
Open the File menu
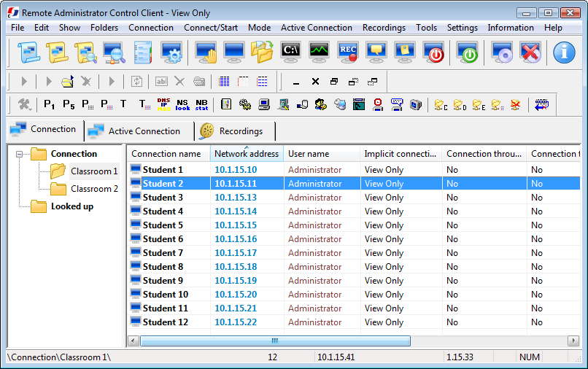(18, 28)
